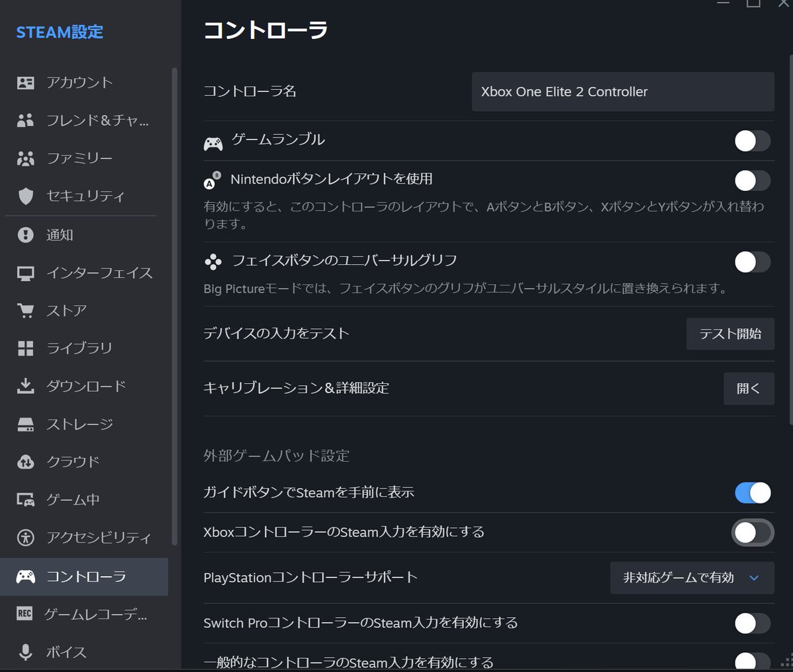The image size is (793, 672).
Task: Click the コントローラ名 text field
Action: tap(623, 92)
